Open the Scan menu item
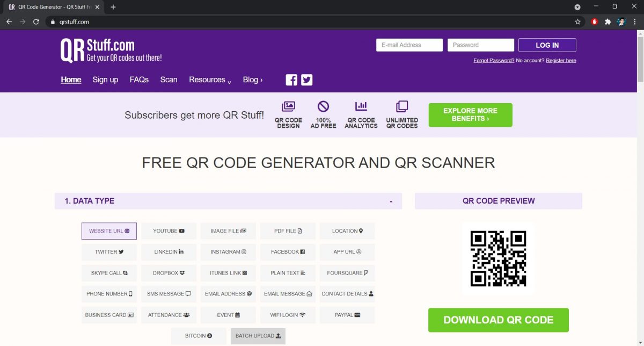The width and height of the screenshot is (644, 346). [x=169, y=80]
